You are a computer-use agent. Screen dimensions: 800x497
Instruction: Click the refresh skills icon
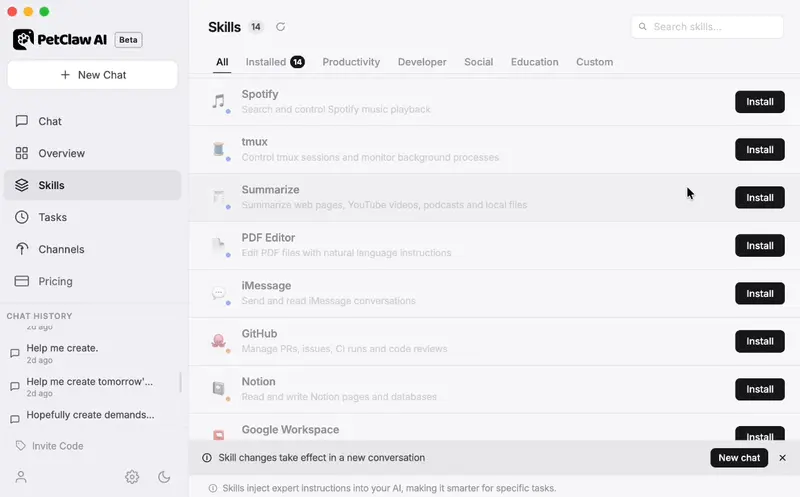point(281,27)
